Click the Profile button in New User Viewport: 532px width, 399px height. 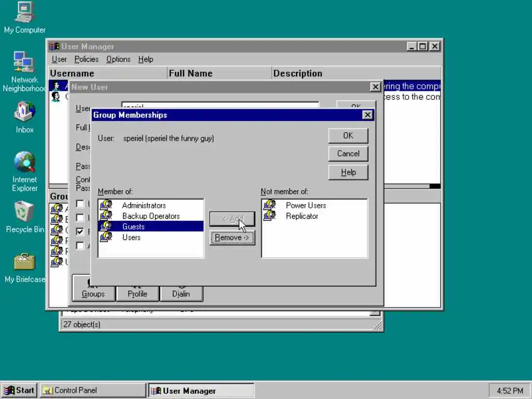point(137,293)
